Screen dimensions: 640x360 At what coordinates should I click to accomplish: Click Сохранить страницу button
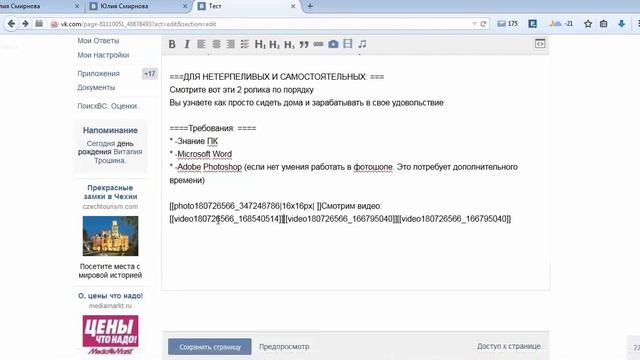click(210, 347)
